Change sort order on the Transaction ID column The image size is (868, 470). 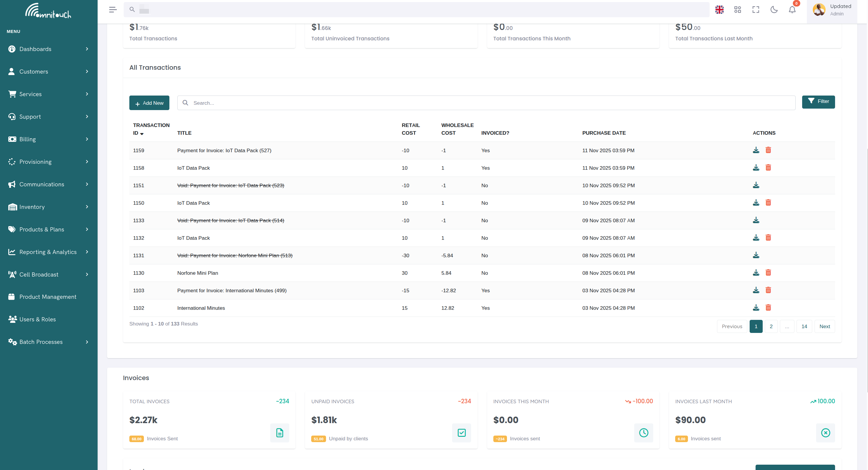point(142,134)
